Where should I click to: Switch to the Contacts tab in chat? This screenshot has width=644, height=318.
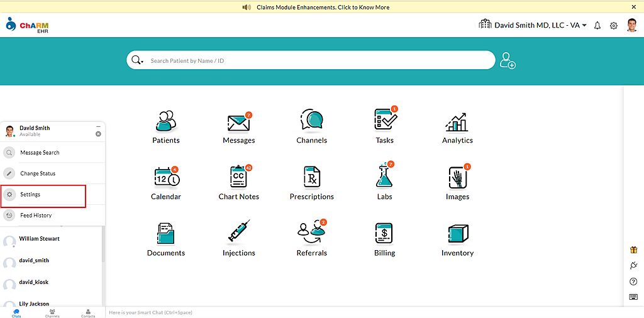coord(87,312)
